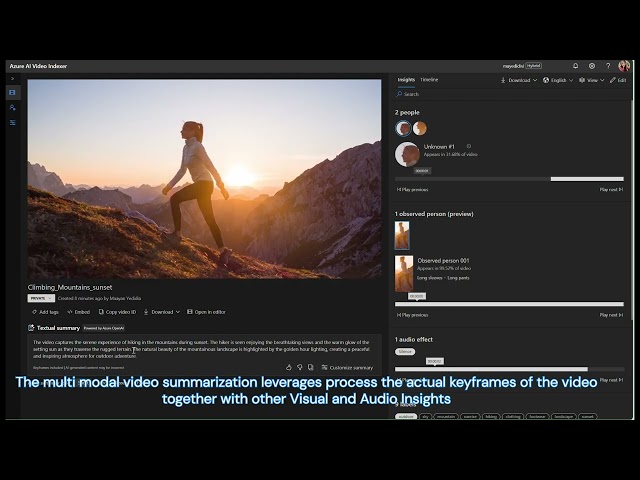Click the insights Search field
Image resolution: width=640 pixels, height=480 pixels.
pos(512,94)
